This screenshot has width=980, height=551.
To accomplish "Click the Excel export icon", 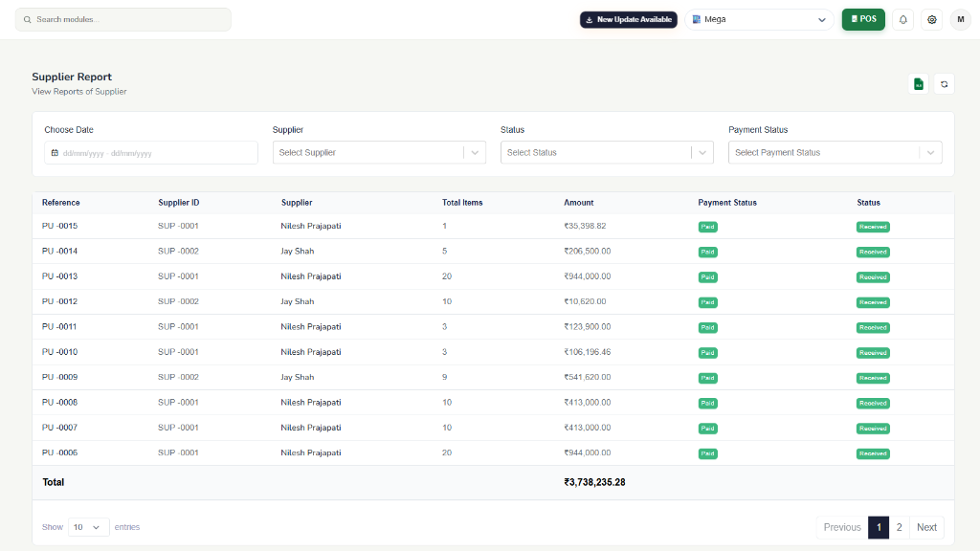I will pyautogui.click(x=918, y=84).
